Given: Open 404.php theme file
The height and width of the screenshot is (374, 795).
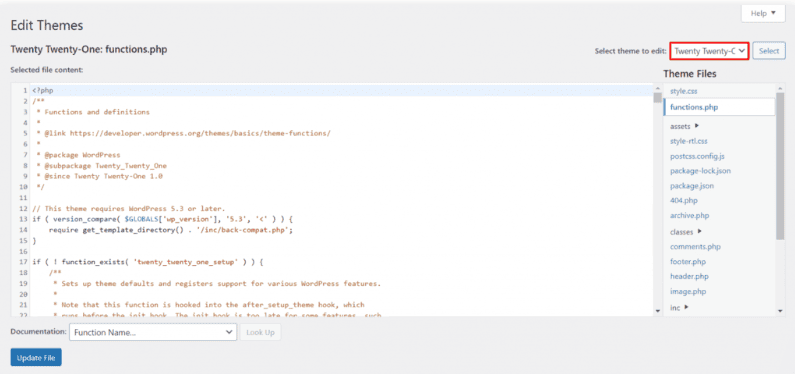Looking at the screenshot, I should point(683,201).
